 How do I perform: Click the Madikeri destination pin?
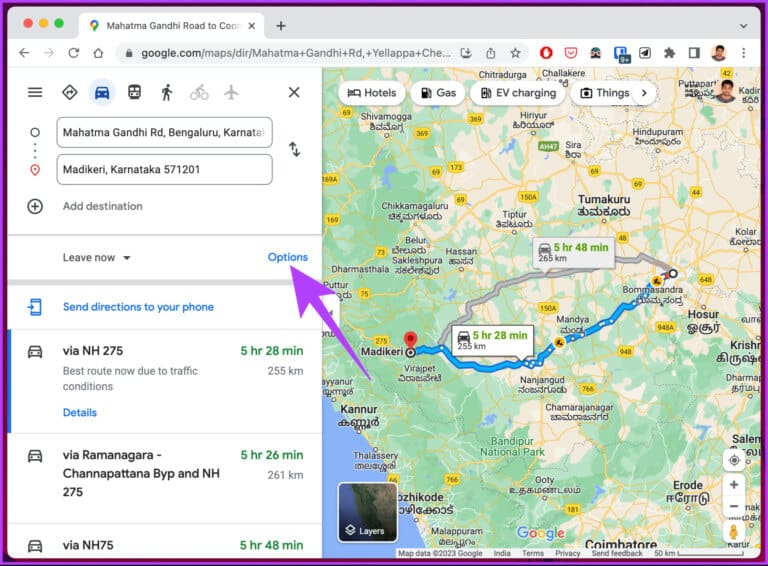click(410, 341)
